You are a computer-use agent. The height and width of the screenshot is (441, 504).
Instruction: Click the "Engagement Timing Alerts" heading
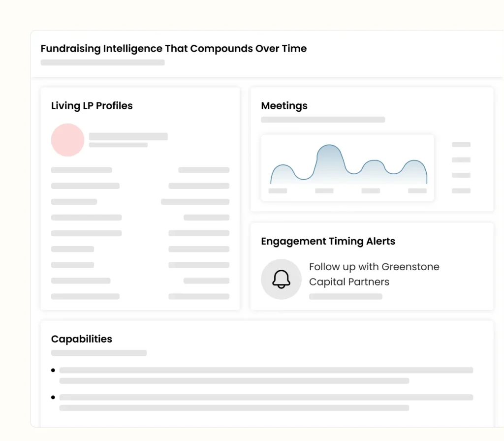click(x=328, y=241)
